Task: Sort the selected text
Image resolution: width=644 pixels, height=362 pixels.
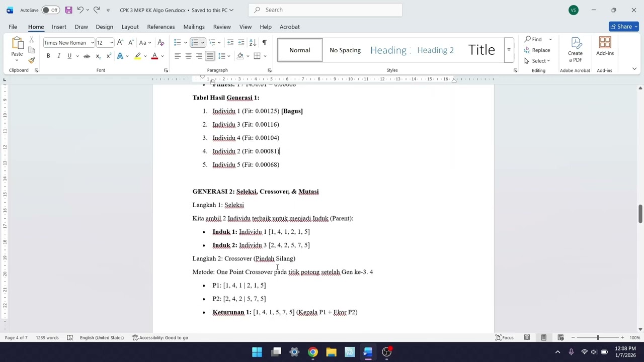Action: pos(253,43)
